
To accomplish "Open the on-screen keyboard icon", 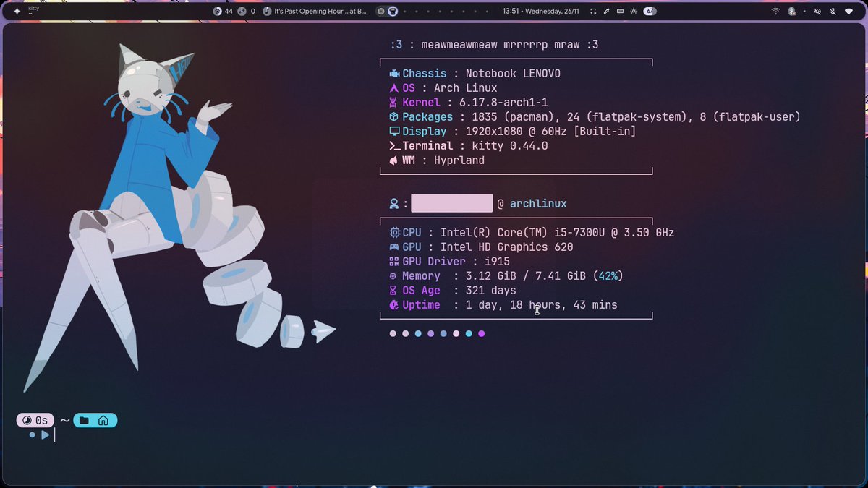I will [x=620, y=12].
